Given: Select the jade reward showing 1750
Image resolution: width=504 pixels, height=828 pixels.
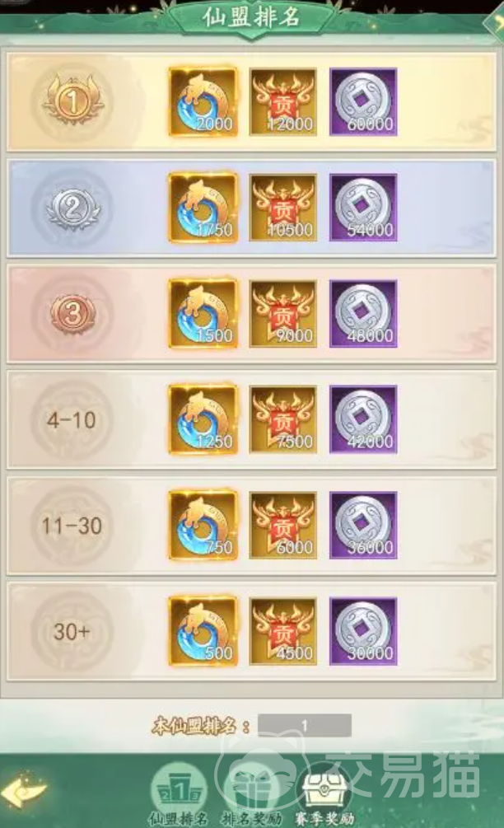Looking at the screenshot, I should (203, 208).
